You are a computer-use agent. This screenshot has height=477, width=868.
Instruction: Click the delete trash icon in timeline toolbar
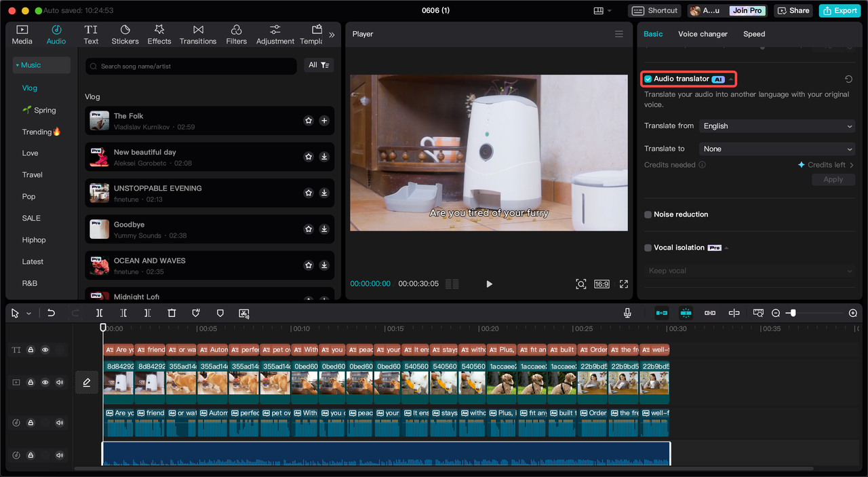(172, 313)
